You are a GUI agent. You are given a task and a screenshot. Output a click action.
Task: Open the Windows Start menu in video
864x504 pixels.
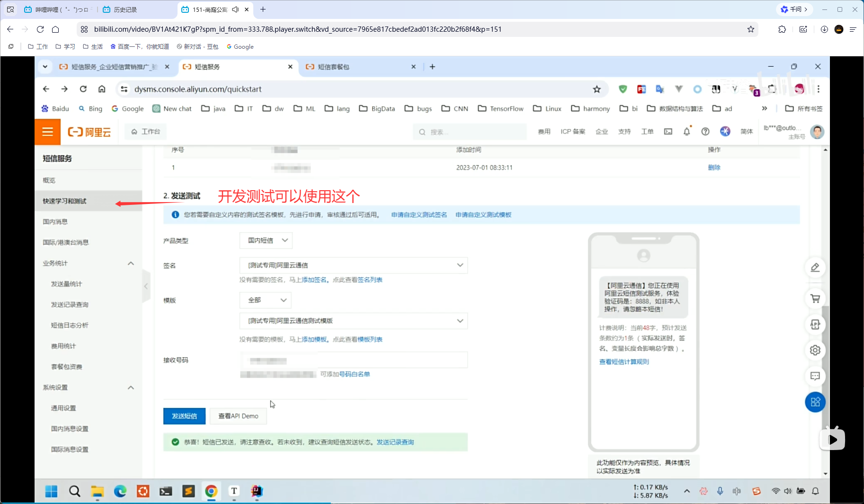51,491
